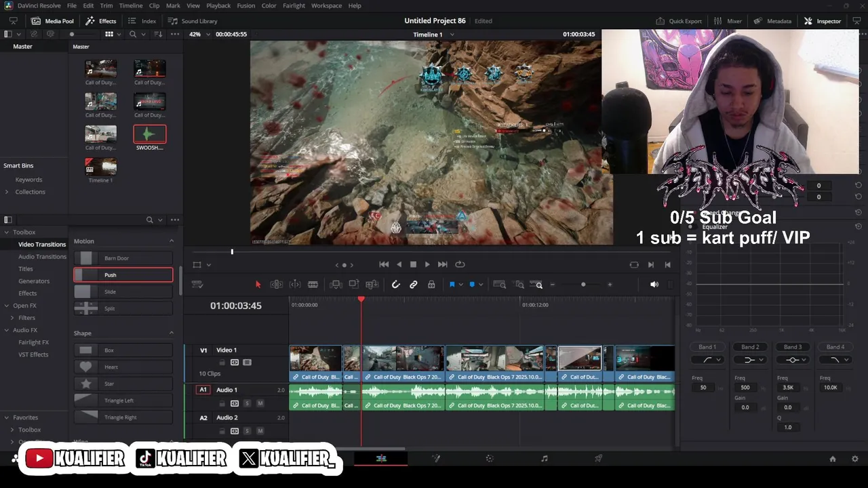This screenshot has height=488, width=868.
Task: Play in reverse
Action: pyautogui.click(x=399, y=264)
